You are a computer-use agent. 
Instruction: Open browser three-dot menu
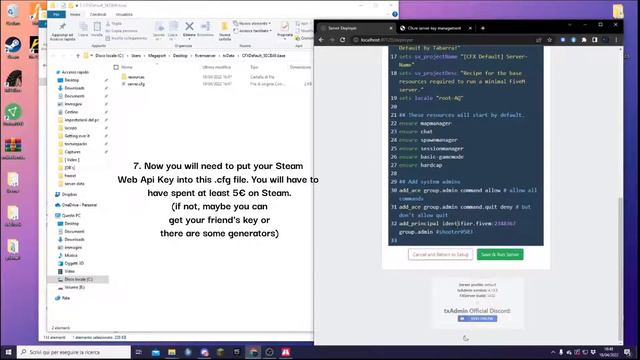coord(616,40)
